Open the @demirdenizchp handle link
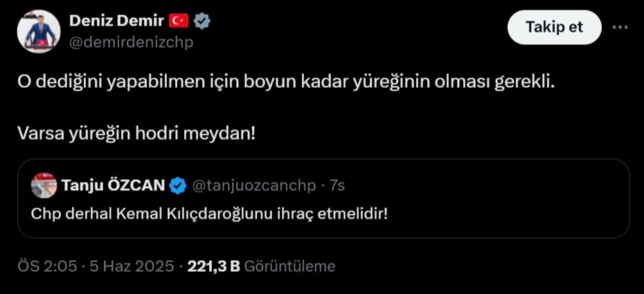Screen dimensions: 644x294 (131, 42)
